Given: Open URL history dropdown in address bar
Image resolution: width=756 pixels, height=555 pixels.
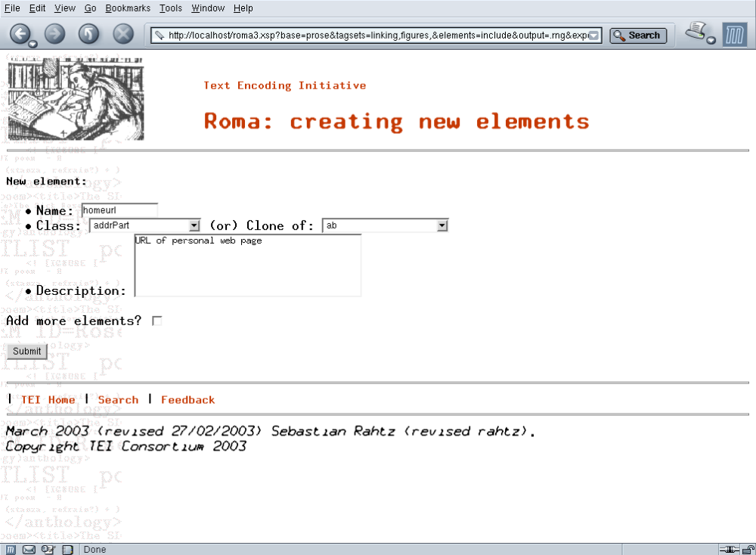Looking at the screenshot, I should (594, 35).
